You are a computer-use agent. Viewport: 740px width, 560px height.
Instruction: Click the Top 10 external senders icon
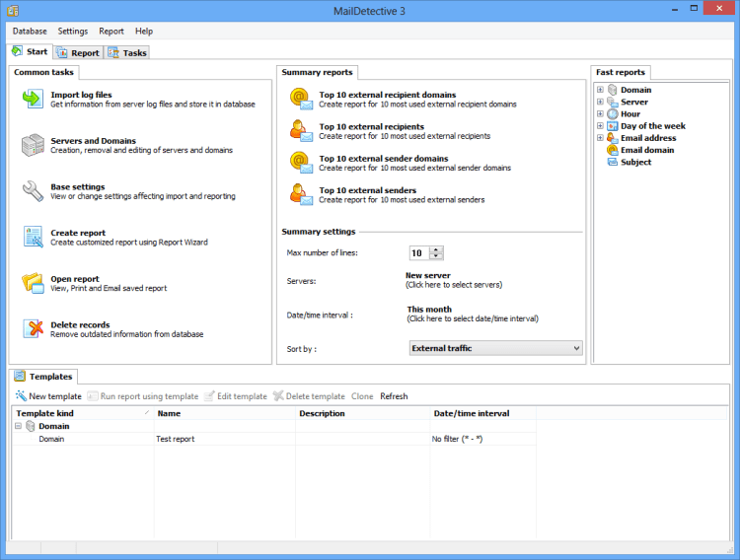pos(301,194)
